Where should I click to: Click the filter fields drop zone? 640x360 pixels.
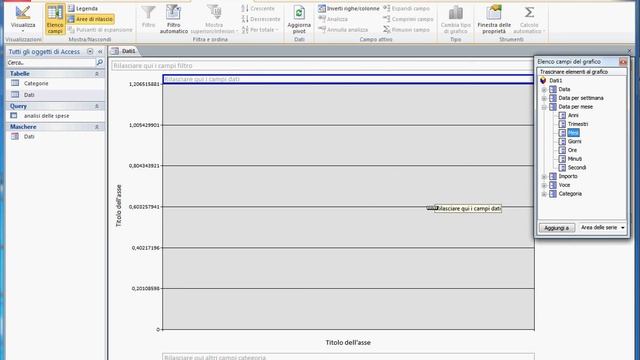(x=322, y=66)
